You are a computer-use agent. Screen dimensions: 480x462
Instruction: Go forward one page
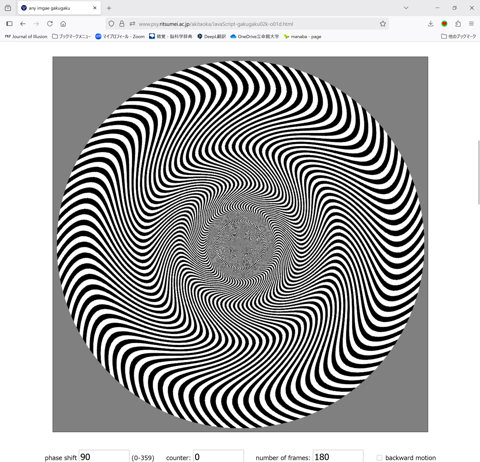[x=36, y=24]
